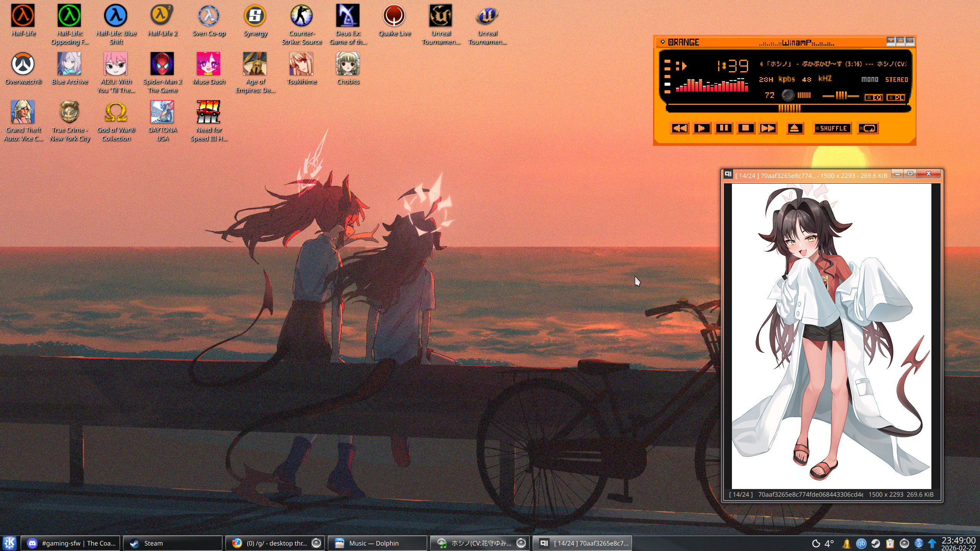This screenshot has height=551, width=980.
Task: Open the KDE application launcher menu
Action: point(10,543)
